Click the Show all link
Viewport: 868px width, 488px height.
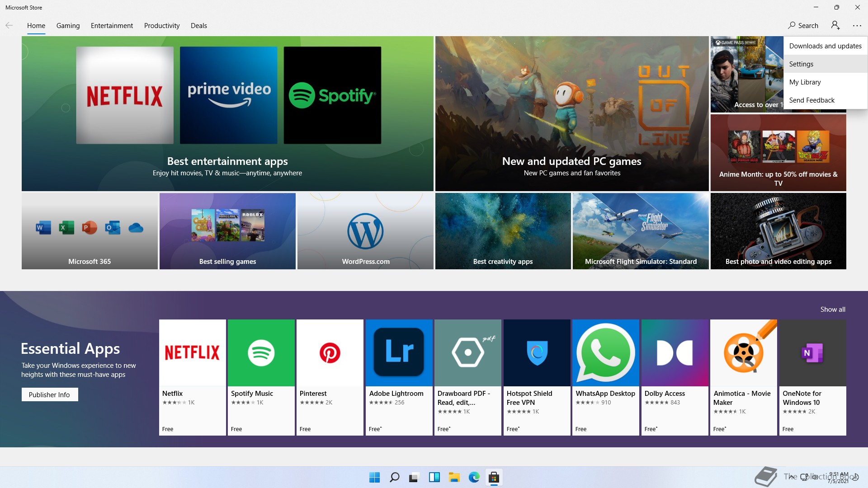[x=833, y=310]
